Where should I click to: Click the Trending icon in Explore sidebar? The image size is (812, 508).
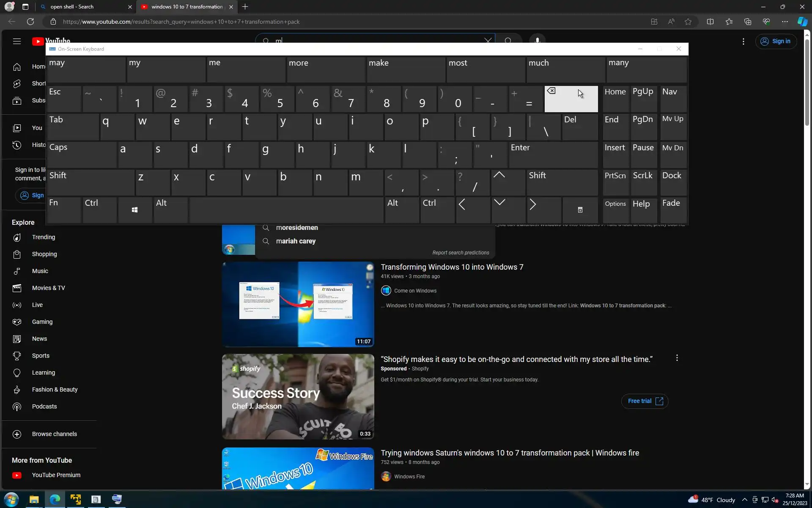tap(17, 237)
